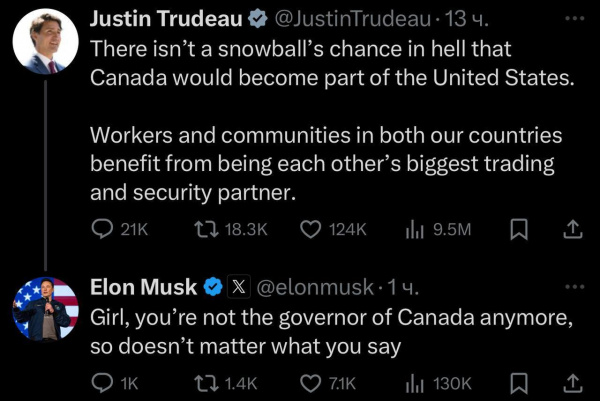Reply to Justin Trudeau's tweet

coord(105,230)
